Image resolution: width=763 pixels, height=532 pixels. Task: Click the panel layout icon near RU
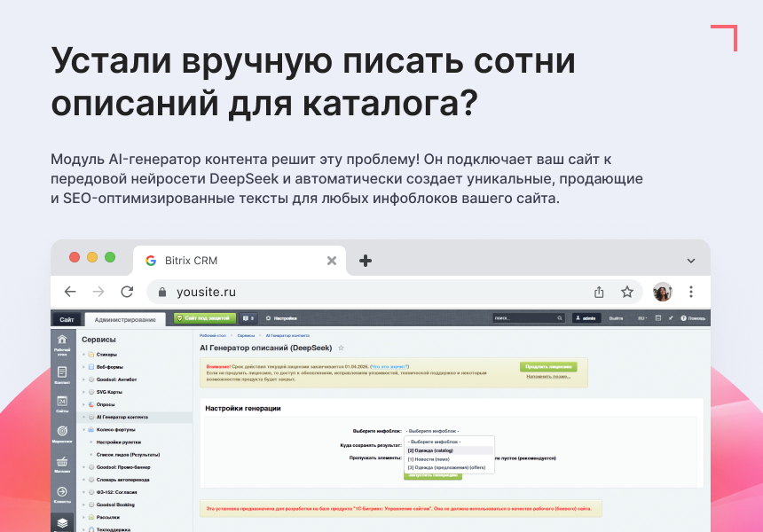(658, 318)
